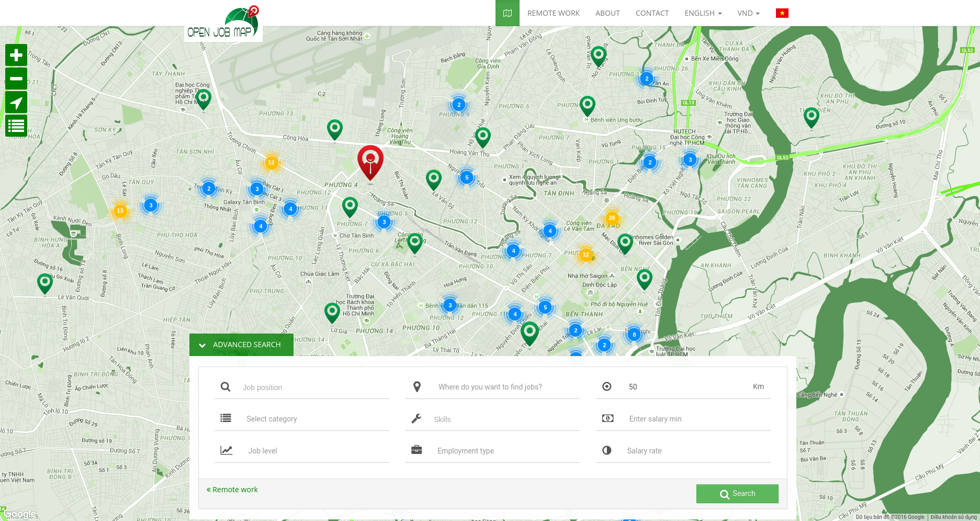Collapse the Advanced Search panel

click(x=241, y=345)
